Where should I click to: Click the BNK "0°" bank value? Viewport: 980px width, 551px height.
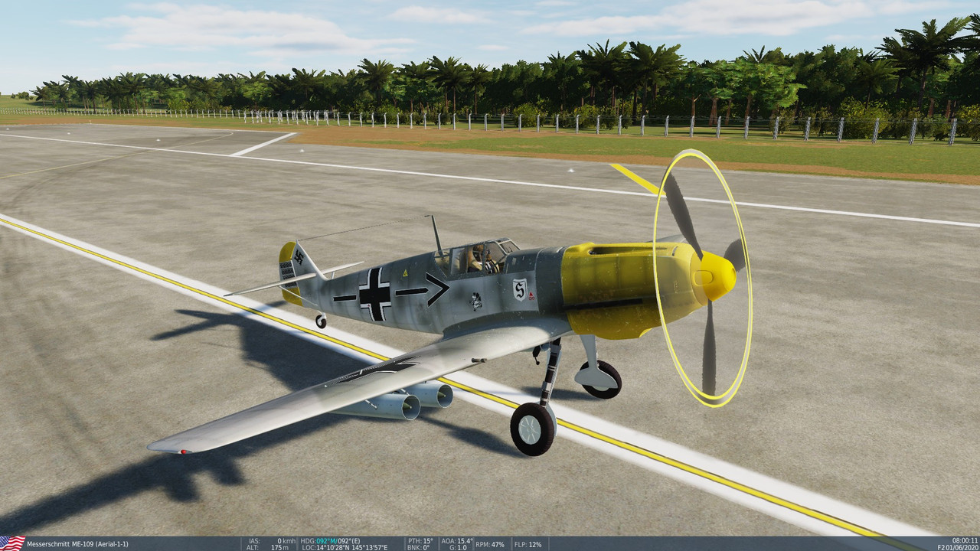tap(426, 548)
